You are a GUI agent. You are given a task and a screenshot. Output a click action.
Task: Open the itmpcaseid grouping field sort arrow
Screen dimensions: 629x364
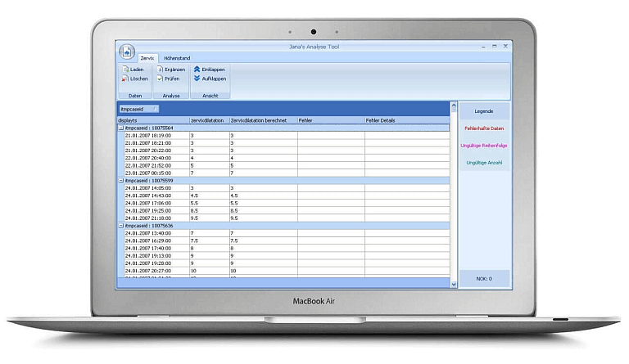[154, 109]
